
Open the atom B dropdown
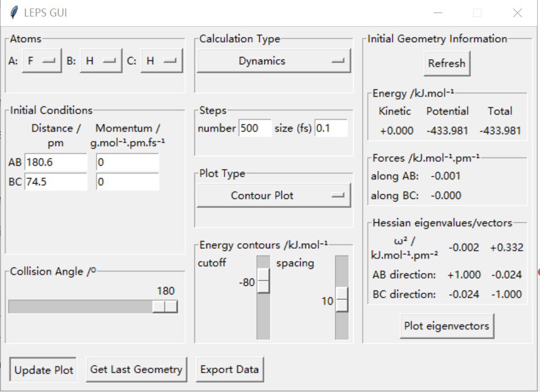[x=101, y=61]
